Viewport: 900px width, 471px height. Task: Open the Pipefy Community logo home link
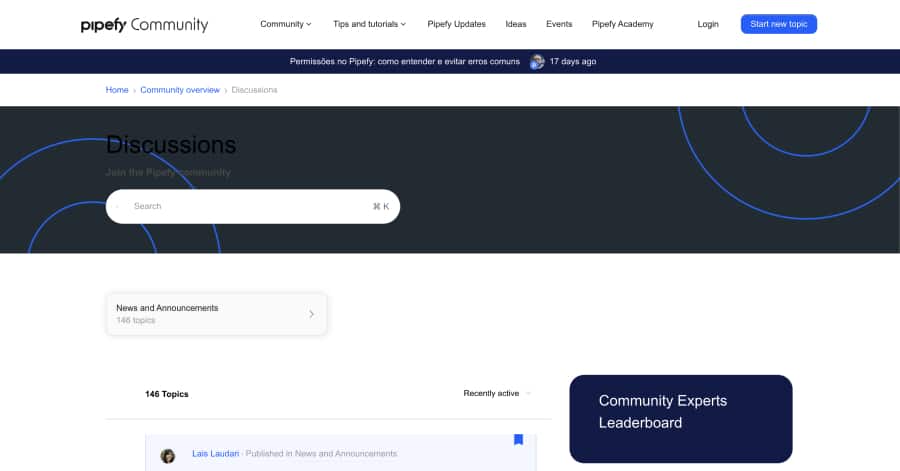point(145,25)
